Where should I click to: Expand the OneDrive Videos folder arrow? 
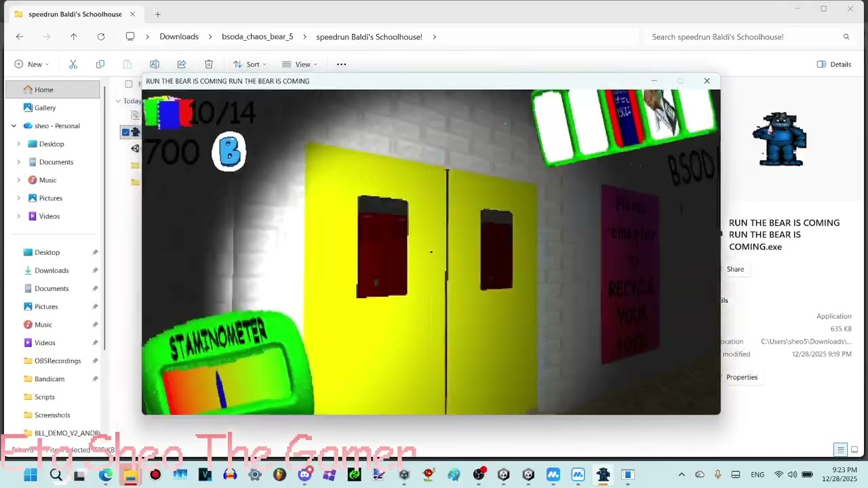18,216
